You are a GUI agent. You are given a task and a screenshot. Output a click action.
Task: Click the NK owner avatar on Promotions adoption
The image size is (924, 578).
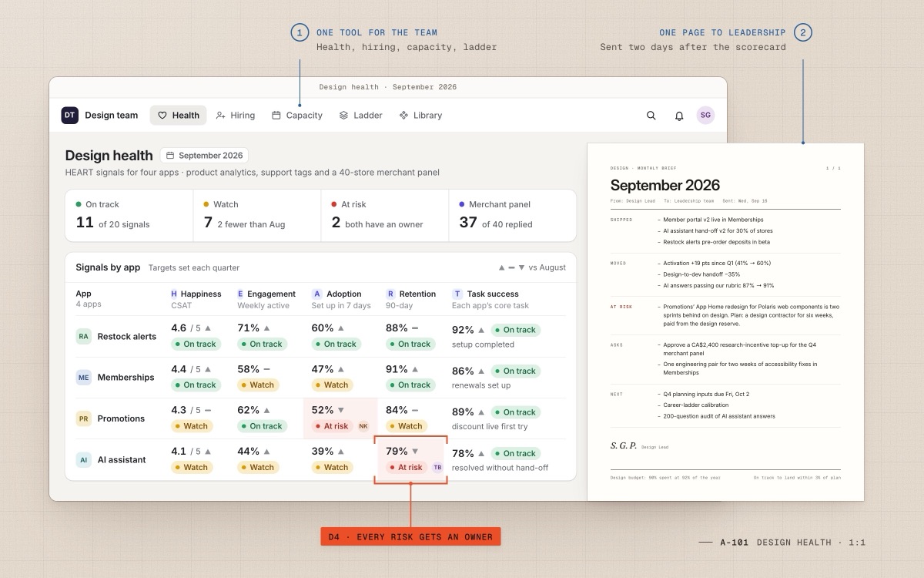(363, 426)
